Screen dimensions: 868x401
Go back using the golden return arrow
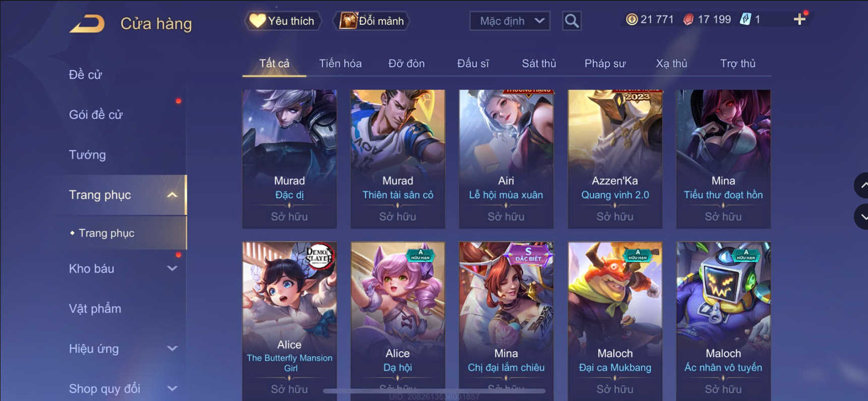click(x=87, y=23)
